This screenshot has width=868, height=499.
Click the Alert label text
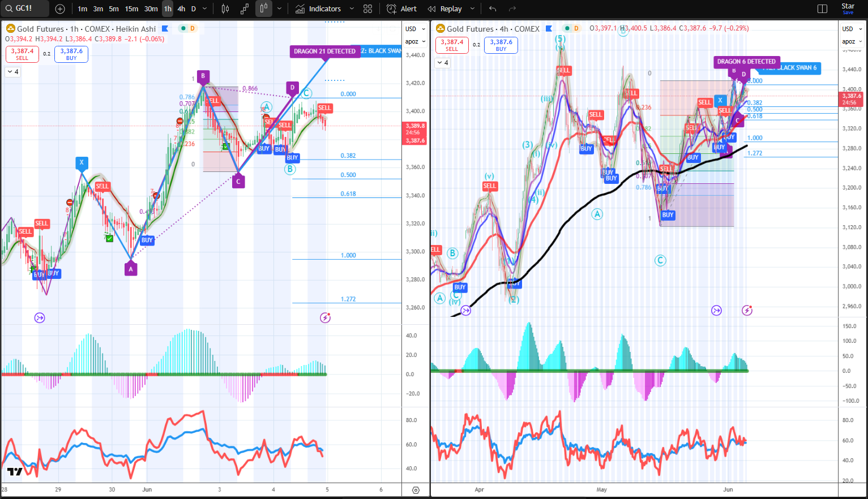pos(409,8)
